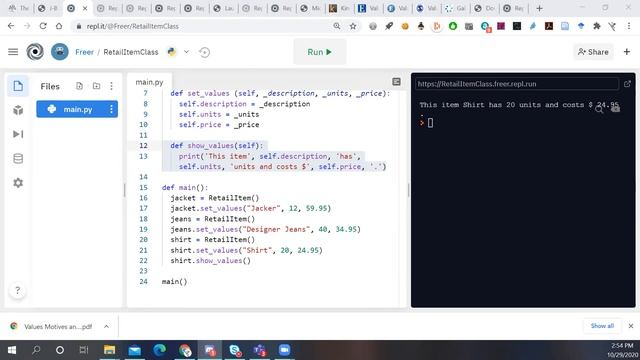The image size is (640, 360).
Task: Add a new folder in Files panel
Action: [x=96, y=86]
